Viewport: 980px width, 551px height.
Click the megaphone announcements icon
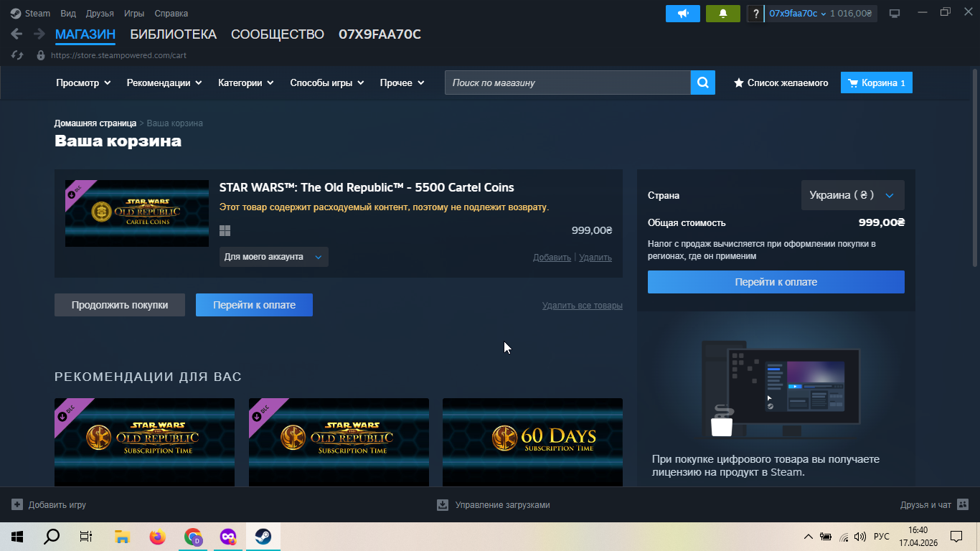click(683, 14)
